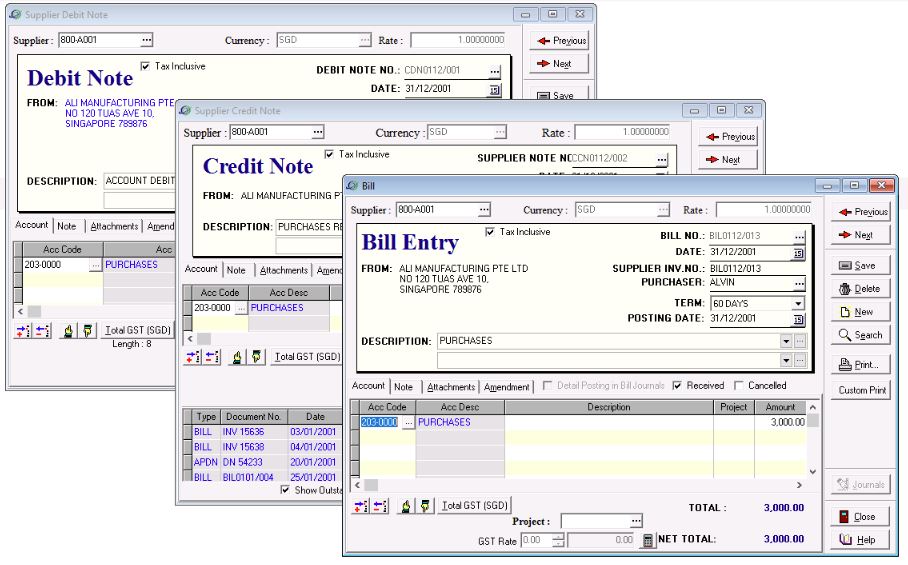
Task: Browse Project field using ellipsis button
Action: click(636, 521)
